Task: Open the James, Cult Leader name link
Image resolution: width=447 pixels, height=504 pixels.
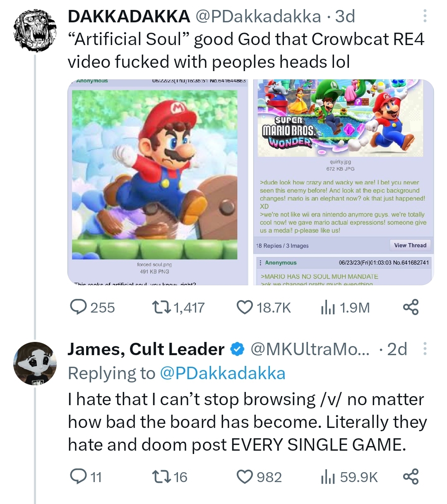Action: tap(146, 349)
